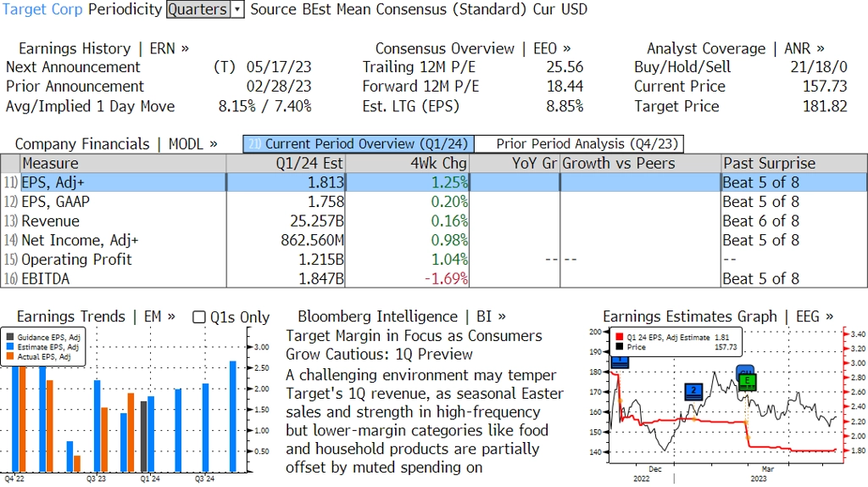Click Beat 6 of 8 revenue surprise

[760, 221]
